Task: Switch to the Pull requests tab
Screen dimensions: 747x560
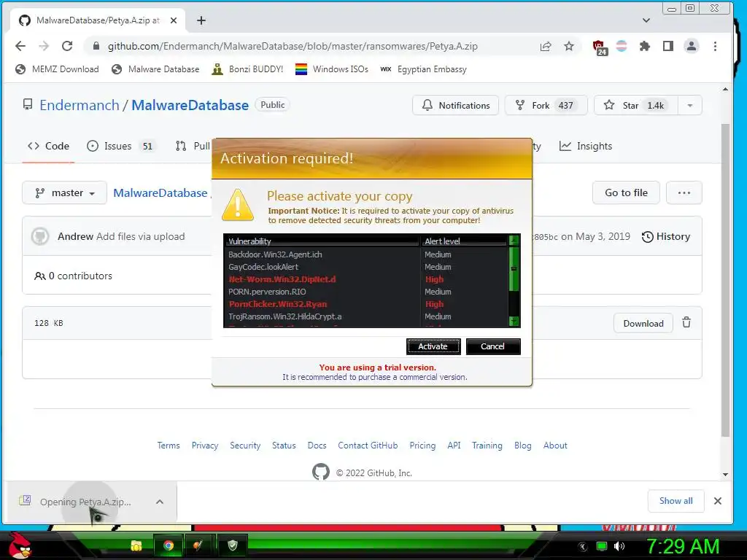Action: point(193,146)
